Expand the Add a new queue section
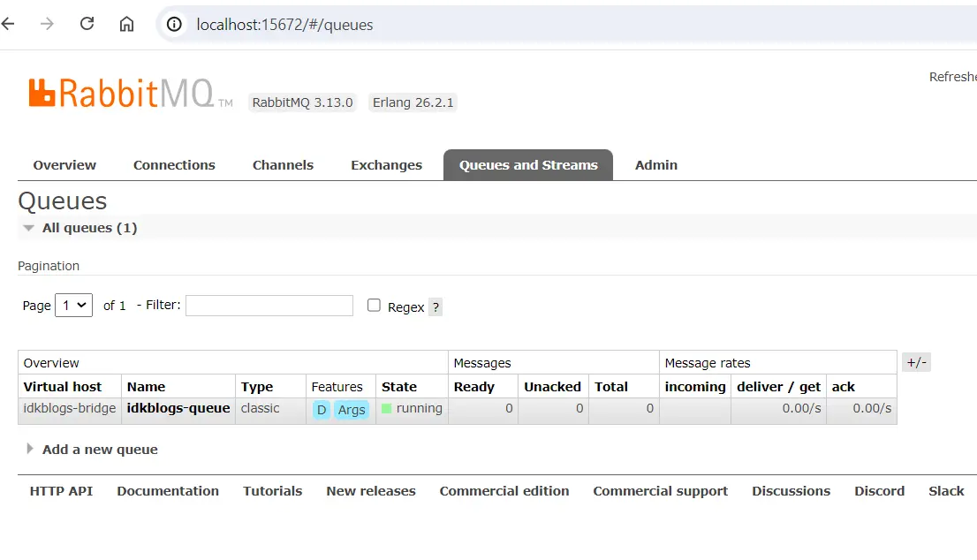The height and width of the screenshot is (560, 977). click(x=100, y=450)
